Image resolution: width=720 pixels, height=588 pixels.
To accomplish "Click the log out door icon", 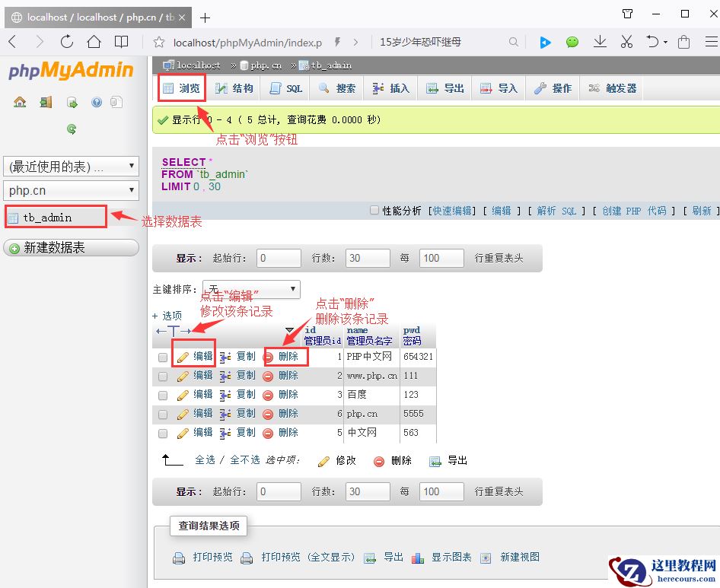I will 46,102.
